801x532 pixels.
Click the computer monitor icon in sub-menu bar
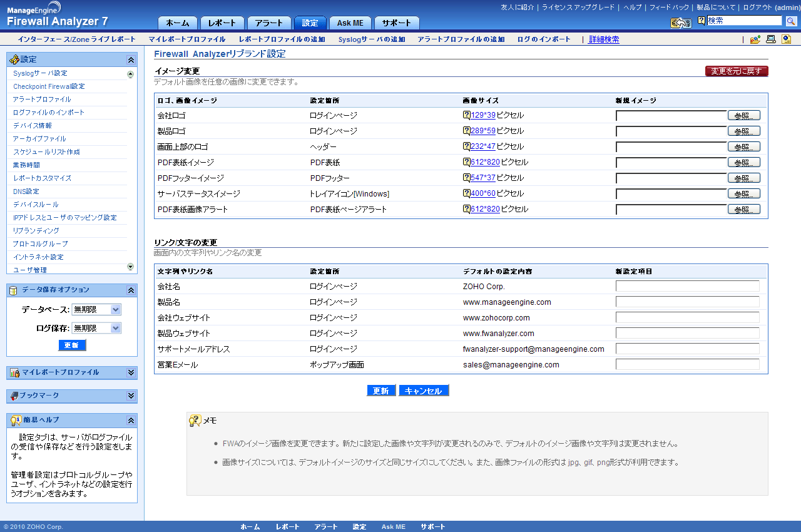(x=771, y=39)
